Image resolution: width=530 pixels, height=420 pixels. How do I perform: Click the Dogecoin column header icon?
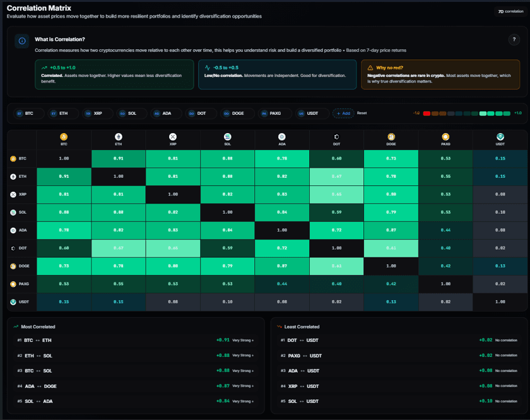(x=391, y=136)
